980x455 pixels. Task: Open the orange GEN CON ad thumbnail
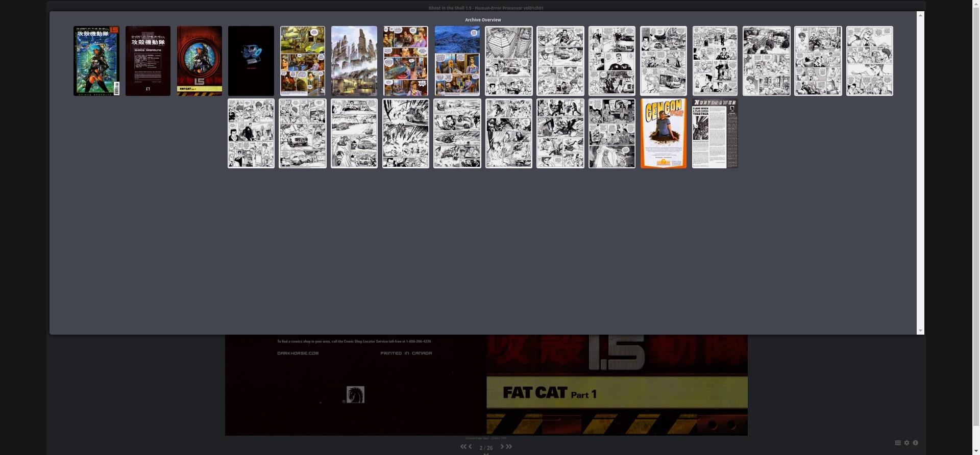pyautogui.click(x=664, y=133)
